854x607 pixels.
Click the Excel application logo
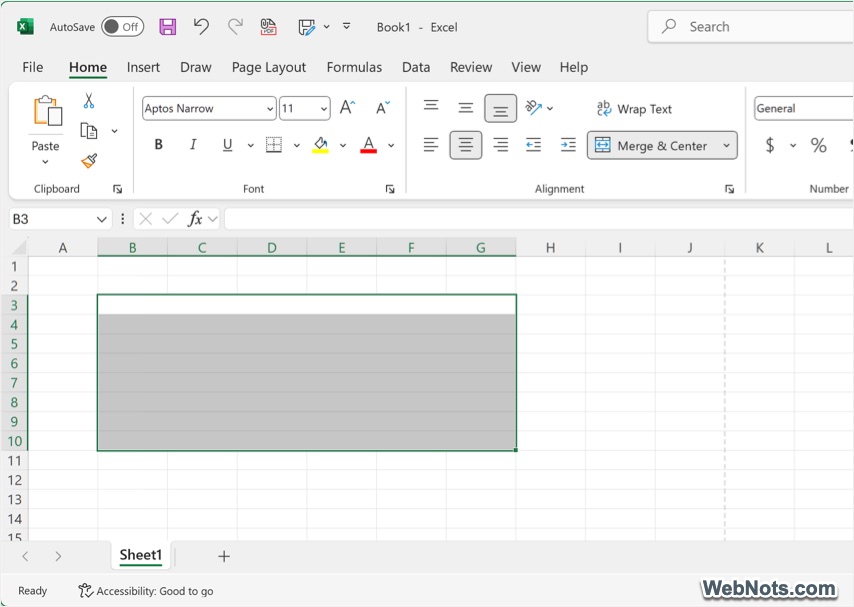click(x=25, y=27)
